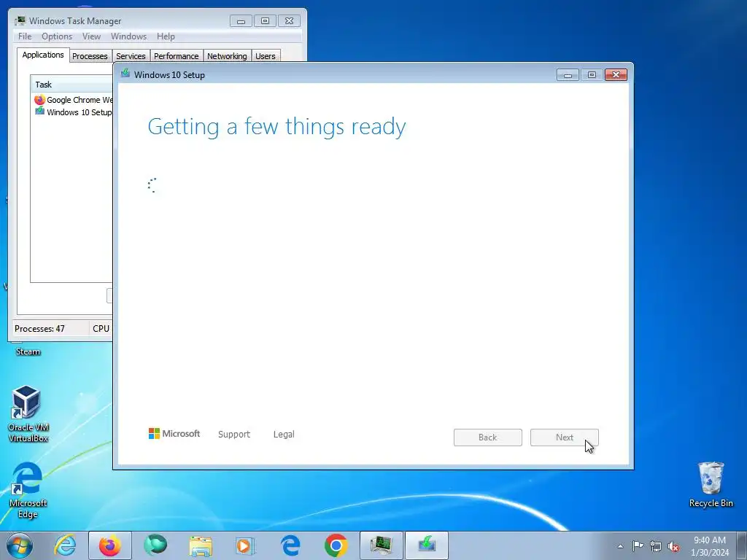Close the Windows 10 Setup window

[616, 75]
